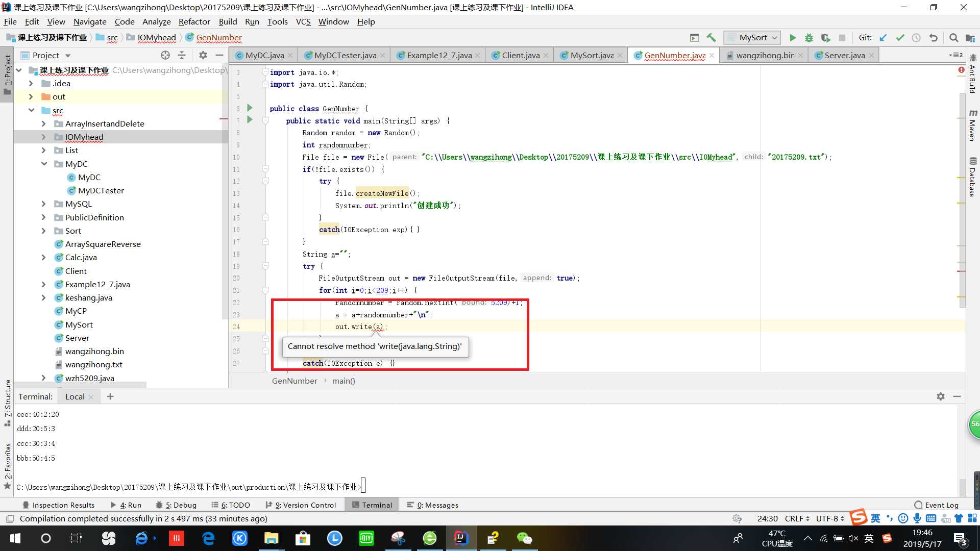
Task: Switch to wangzihong.bin editor tab
Action: 765,55
